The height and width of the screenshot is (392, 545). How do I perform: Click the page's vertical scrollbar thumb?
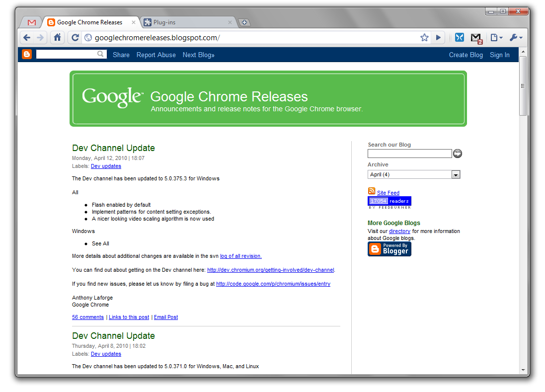[x=523, y=85]
